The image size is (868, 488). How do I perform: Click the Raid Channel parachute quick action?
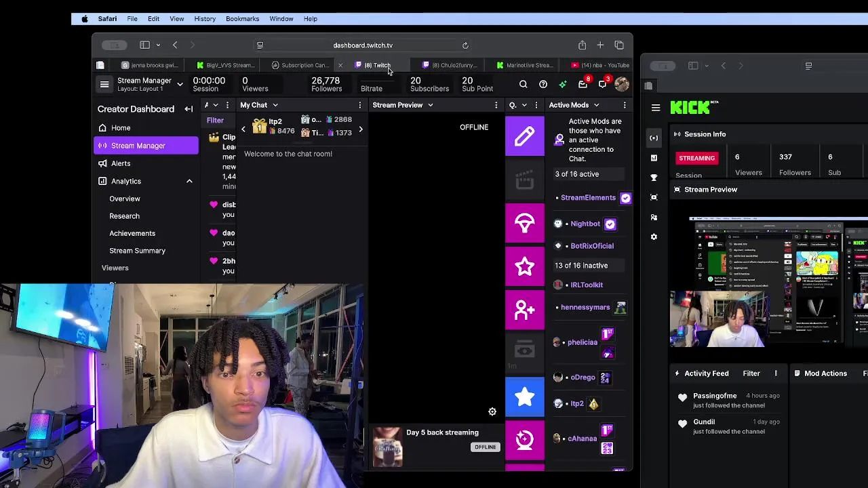[x=524, y=223]
